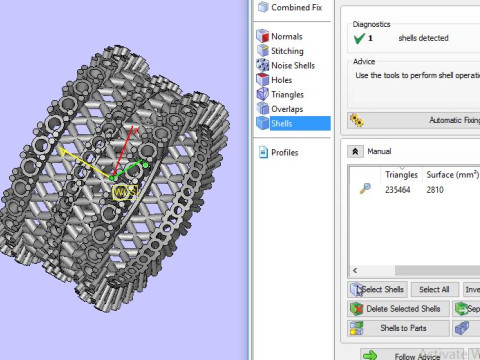480x360 pixels.
Task: Click the Shells to Parts button
Action: [x=398, y=328]
